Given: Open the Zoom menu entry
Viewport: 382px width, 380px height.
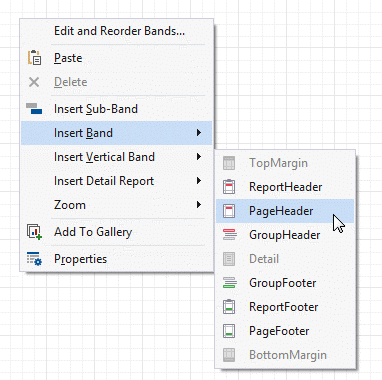Looking at the screenshot, I should tap(116, 205).
